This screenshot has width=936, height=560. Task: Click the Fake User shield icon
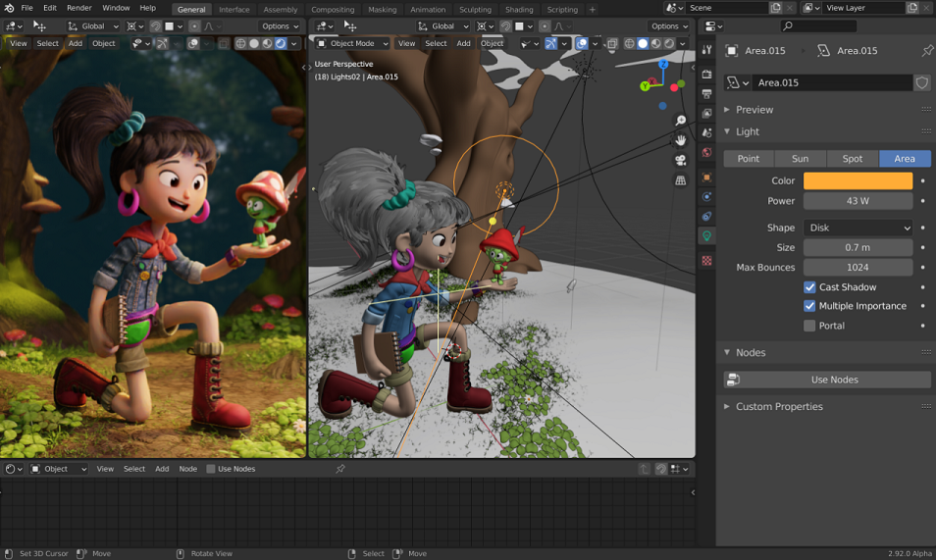pos(922,82)
